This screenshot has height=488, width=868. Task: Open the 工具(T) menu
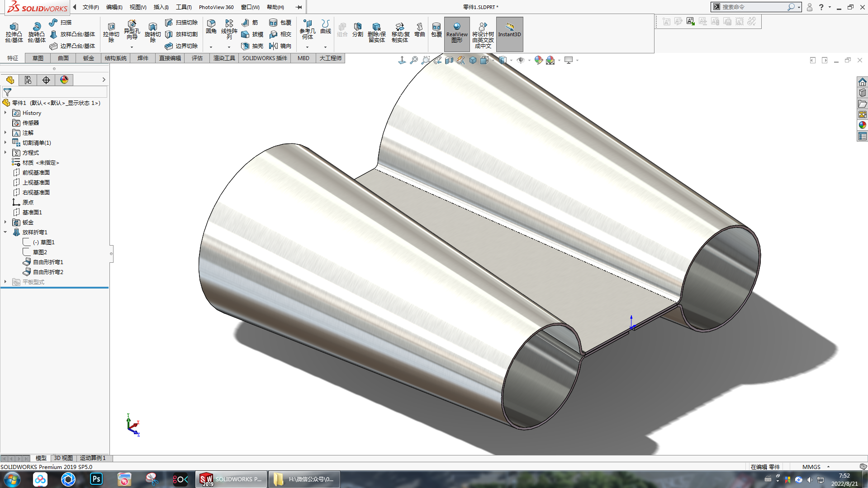coord(184,7)
